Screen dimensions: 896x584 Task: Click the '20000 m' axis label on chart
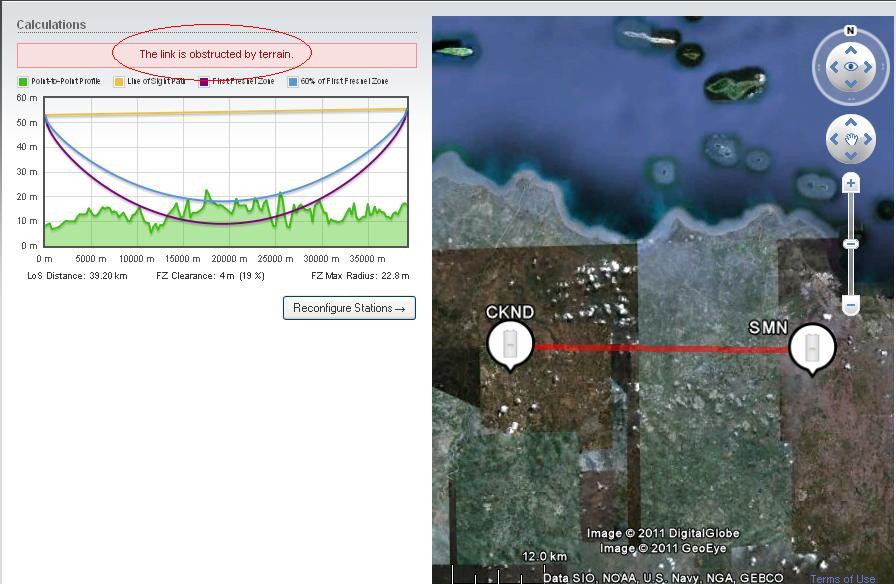(x=229, y=259)
